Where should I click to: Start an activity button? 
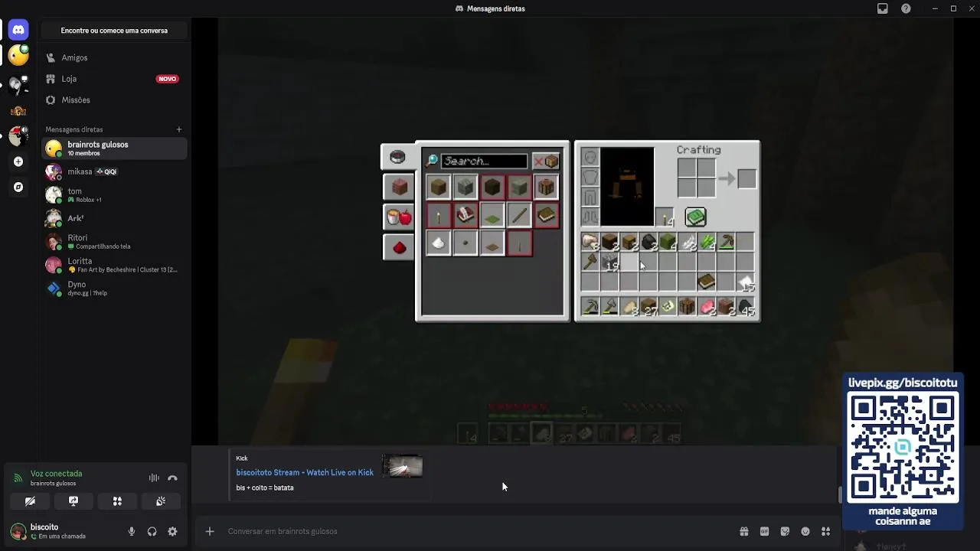click(x=117, y=501)
